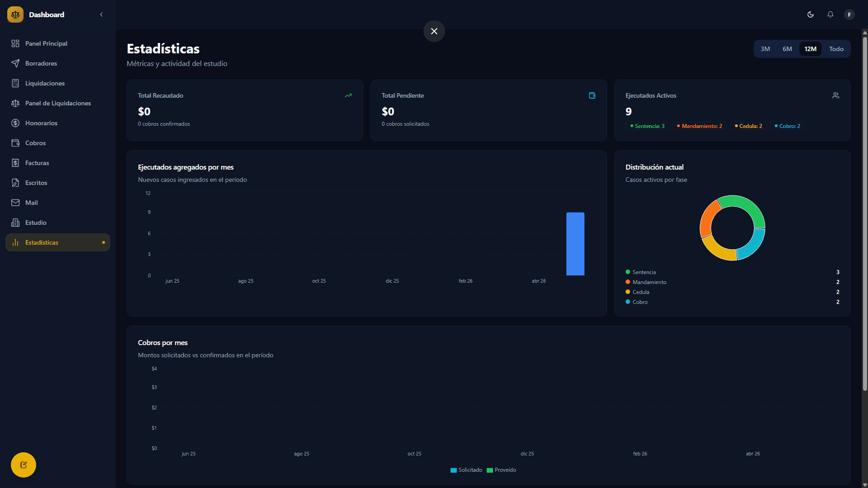Screen dimensions: 868x488
Task: Open notifications bell
Action: [830, 14]
